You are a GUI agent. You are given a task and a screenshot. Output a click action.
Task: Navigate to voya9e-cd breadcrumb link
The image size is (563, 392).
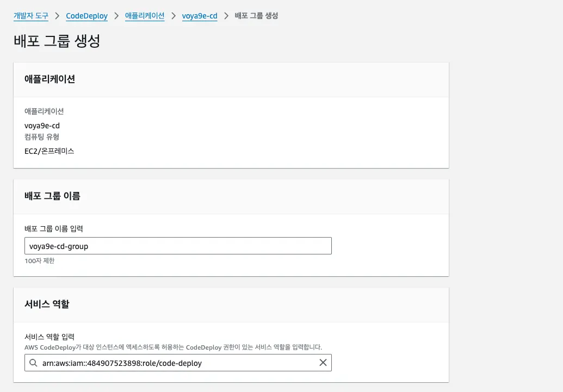[200, 16]
